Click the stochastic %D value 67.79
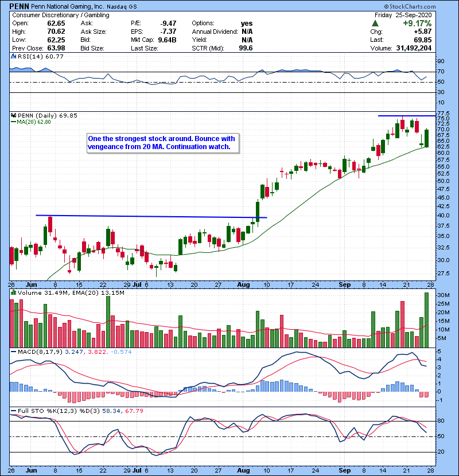The height and width of the screenshot is (476, 459). coord(134,411)
